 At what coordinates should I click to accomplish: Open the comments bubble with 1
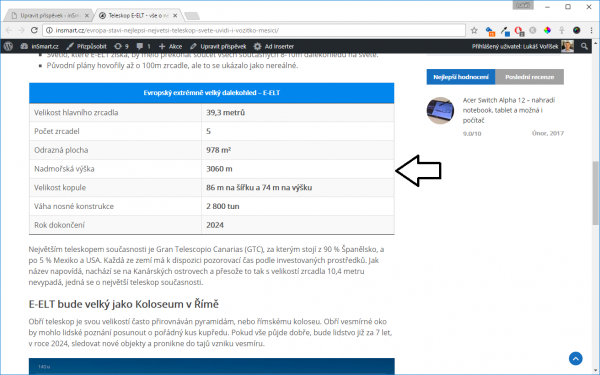click(143, 46)
